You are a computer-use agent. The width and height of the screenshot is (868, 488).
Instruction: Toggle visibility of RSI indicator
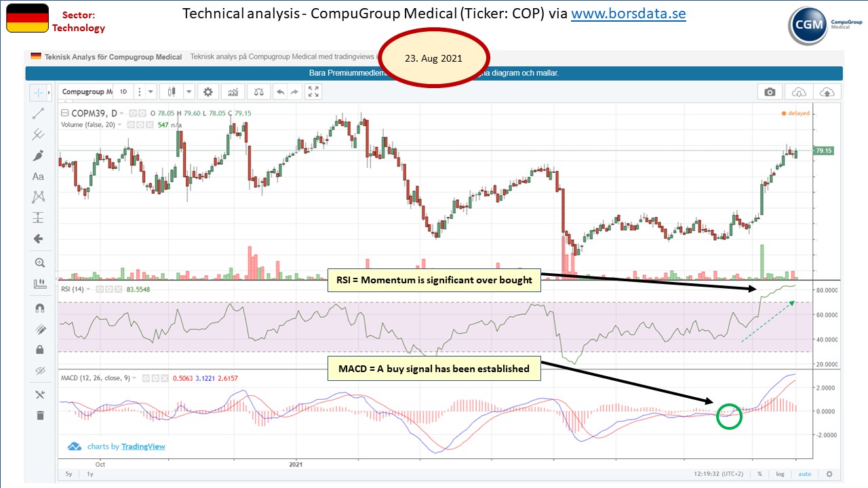(x=100, y=289)
